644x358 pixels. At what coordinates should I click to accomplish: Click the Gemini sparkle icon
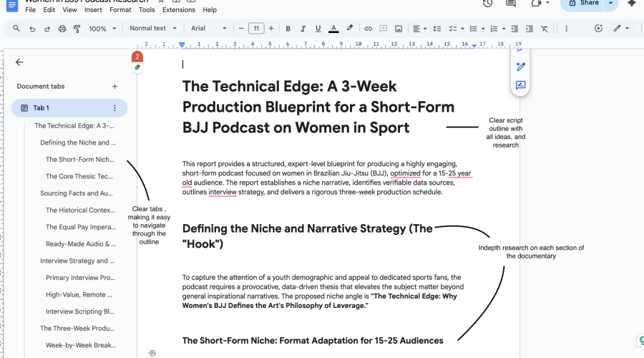631,4
